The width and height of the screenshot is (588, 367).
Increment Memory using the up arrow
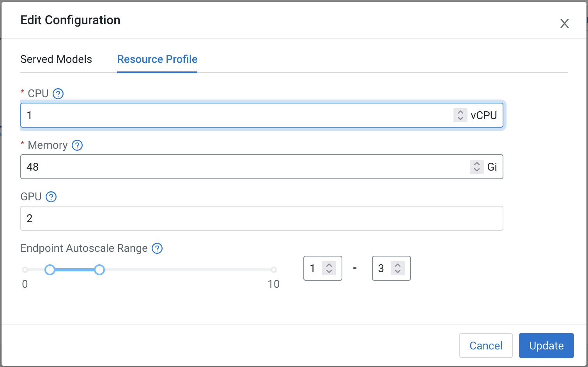click(476, 164)
